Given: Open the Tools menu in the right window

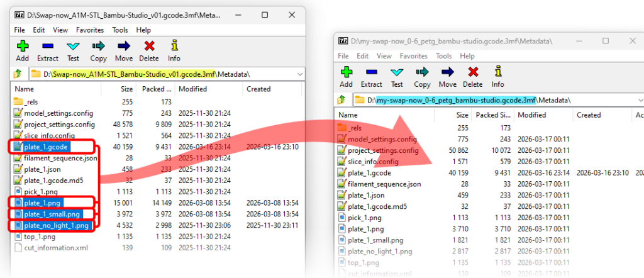Looking at the screenshot, I should 444,56.
